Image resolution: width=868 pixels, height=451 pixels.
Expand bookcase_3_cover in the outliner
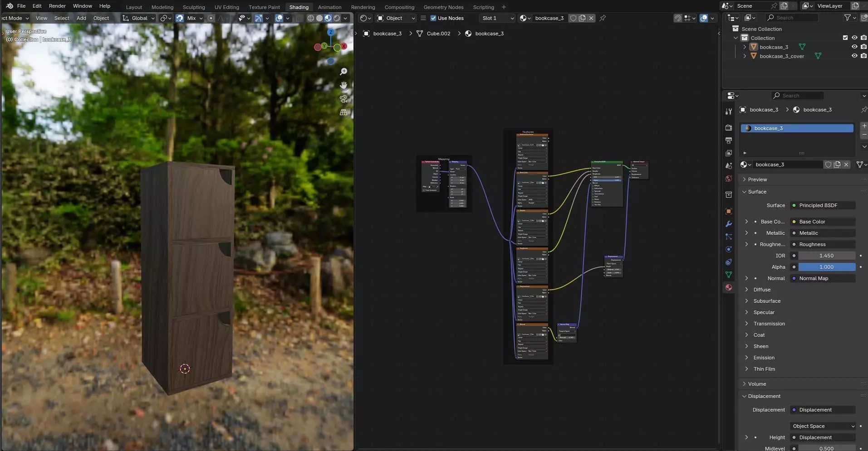745,56
